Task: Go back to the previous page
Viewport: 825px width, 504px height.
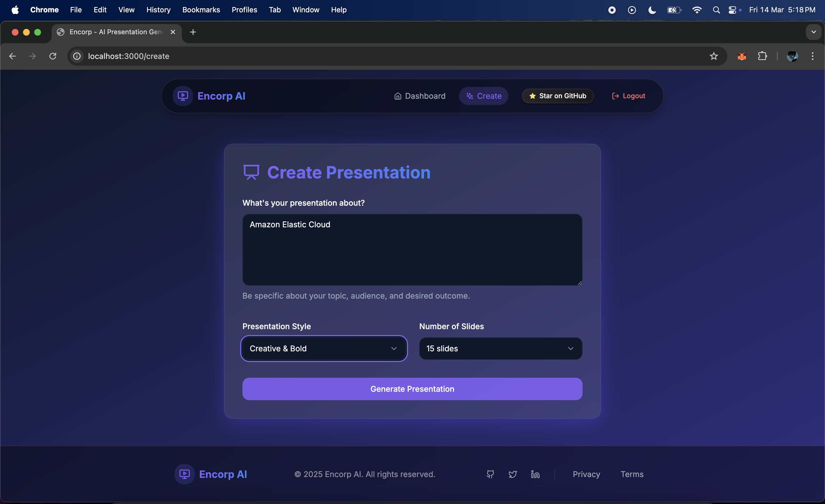Action: [x=12, y=56]
